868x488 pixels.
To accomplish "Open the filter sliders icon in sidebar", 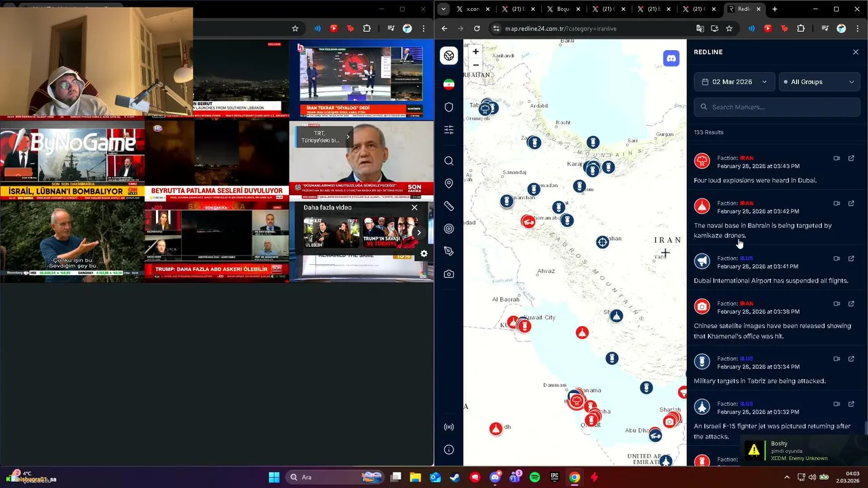I will click(x=449, y=129).
